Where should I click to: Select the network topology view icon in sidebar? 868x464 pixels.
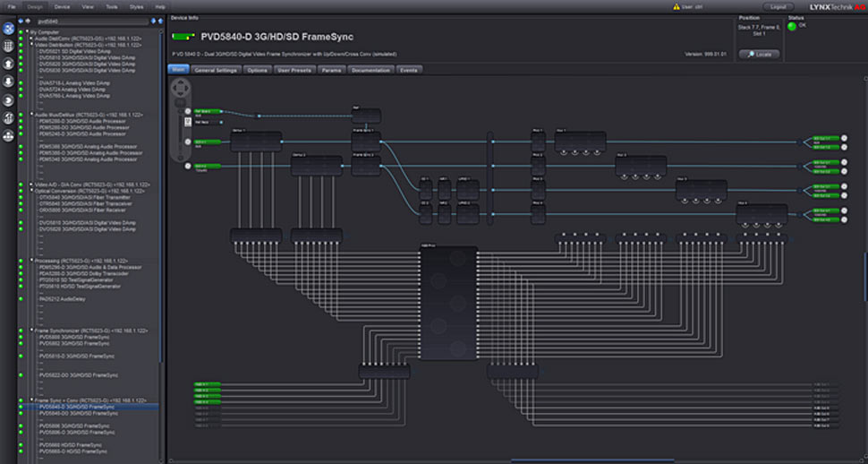coord(8,29)
